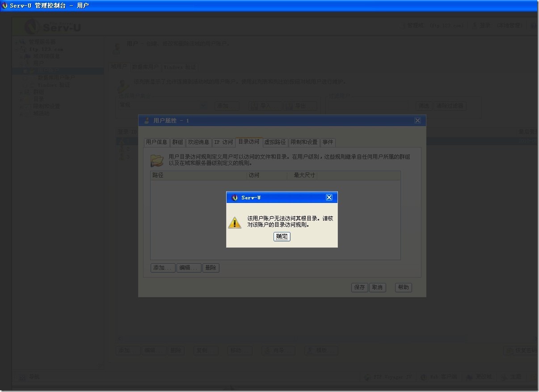
Task: Click the 筛选 button in main console
Action: tap(423, 106)
